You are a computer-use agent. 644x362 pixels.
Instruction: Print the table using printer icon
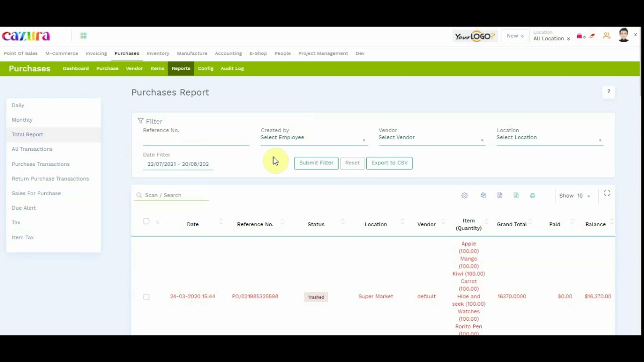(x=532, y=196)
